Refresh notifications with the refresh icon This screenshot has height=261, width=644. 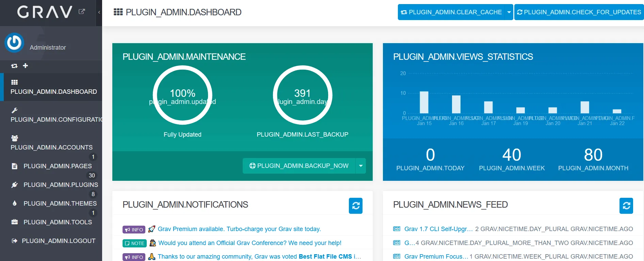click(356, 206)
